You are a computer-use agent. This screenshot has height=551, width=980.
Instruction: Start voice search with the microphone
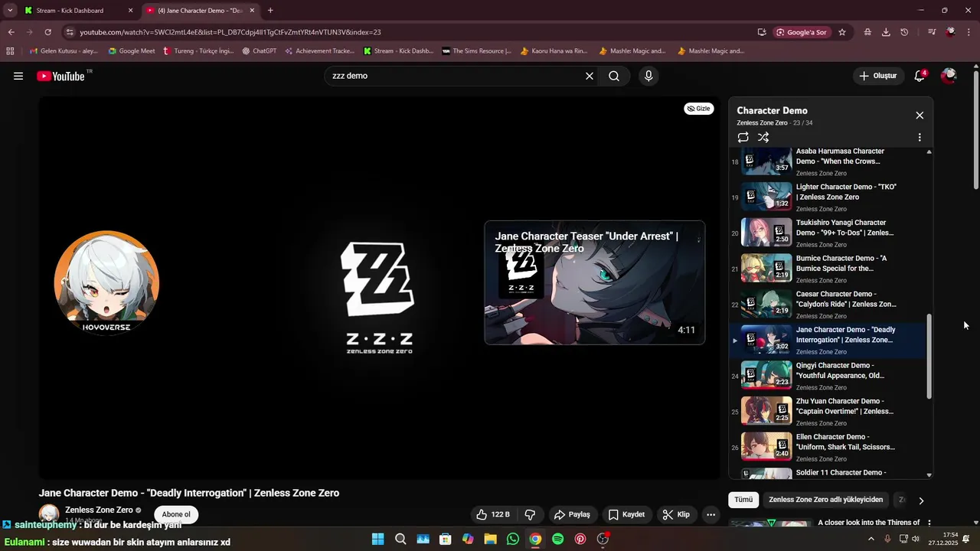648,76
